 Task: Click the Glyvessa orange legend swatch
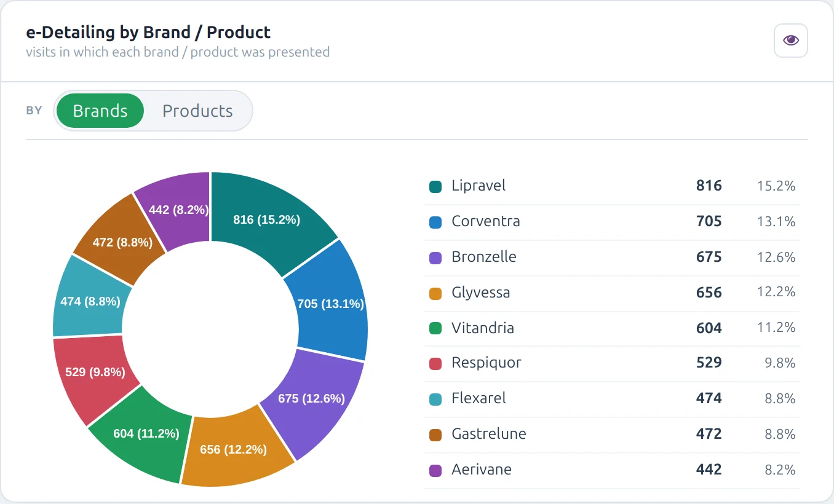(x=435, y=293)
